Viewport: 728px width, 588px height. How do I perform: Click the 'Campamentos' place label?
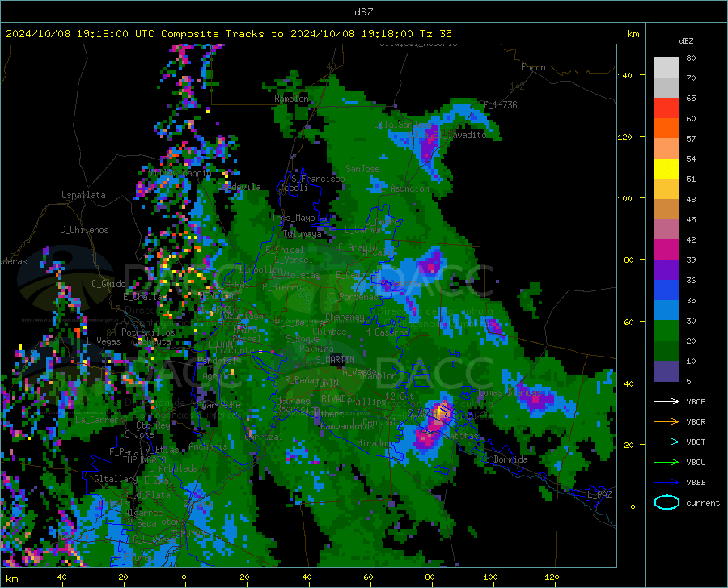pos(347,426)
